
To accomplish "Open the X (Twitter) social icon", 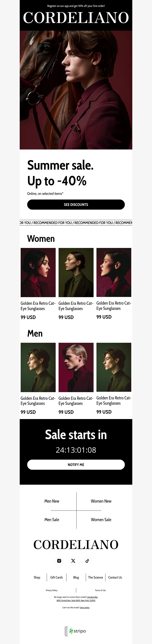I will tap(73, 561).
